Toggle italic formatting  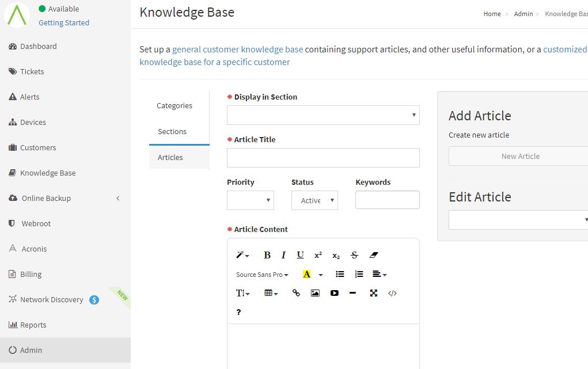[x=283, y=254]
